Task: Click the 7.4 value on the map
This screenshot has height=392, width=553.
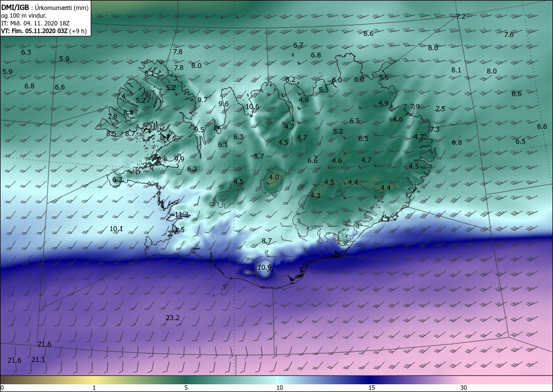Action: pos(121,97)
